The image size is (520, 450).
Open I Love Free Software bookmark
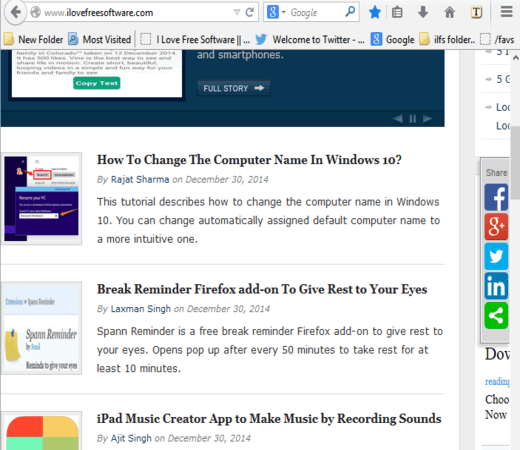pos(195,40)
